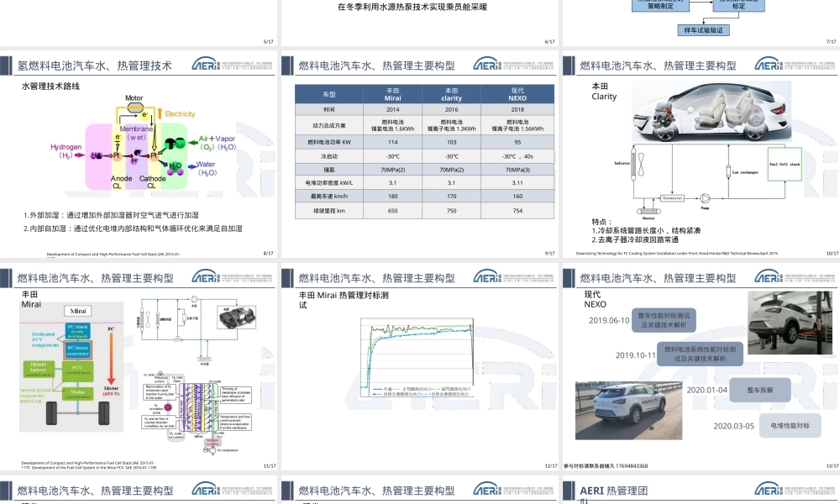
Task: Click the 燃料电池系统性能对标测试及关键技术解析 box
Action: point(701,354)
